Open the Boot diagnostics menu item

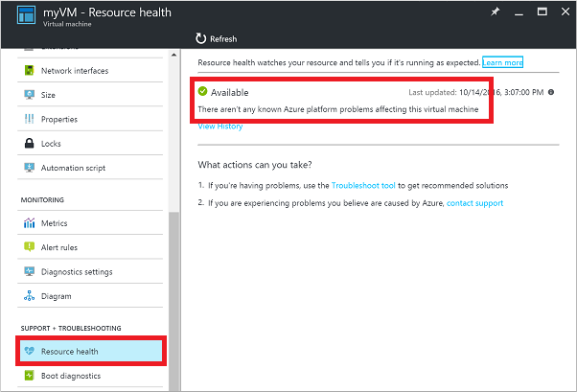(71, 376)
